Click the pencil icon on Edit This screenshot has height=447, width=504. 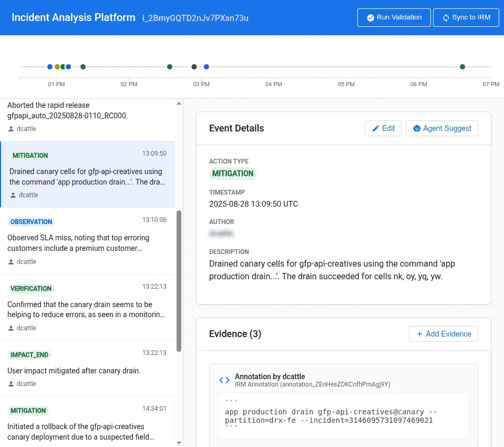pos(375,128)
